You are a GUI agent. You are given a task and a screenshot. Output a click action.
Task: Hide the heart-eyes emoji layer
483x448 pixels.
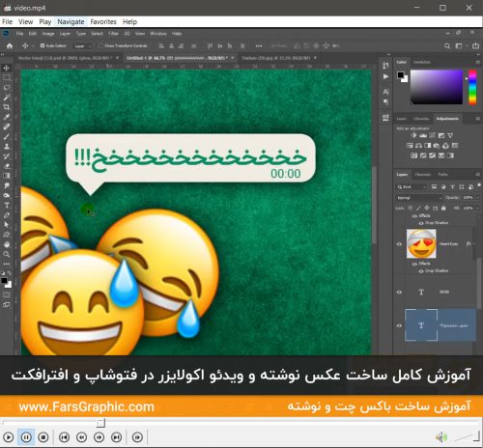[399, 244]
